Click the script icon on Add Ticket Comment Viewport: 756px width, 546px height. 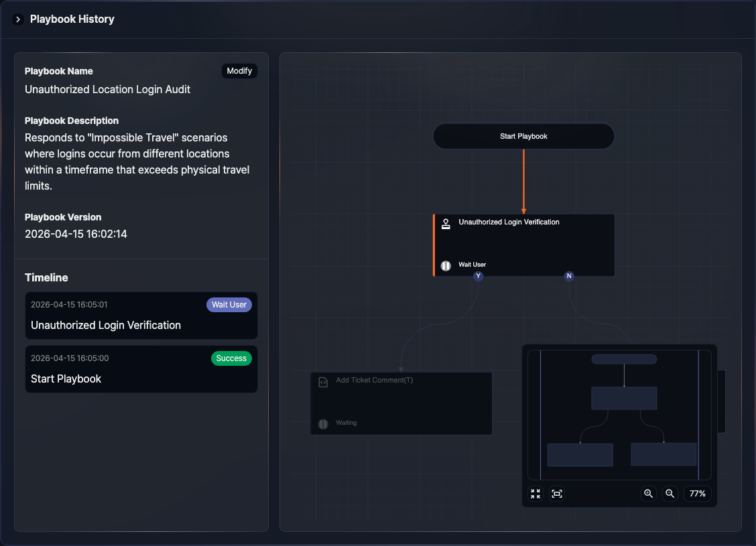(x=322, y=382)
